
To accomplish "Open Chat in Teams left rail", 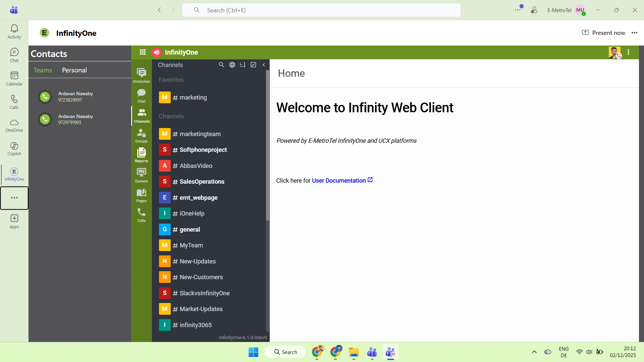I will click(14, 55).
